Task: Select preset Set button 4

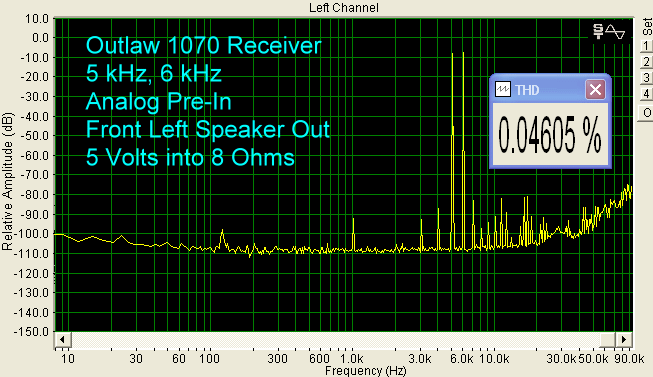Action: [646, 93]
